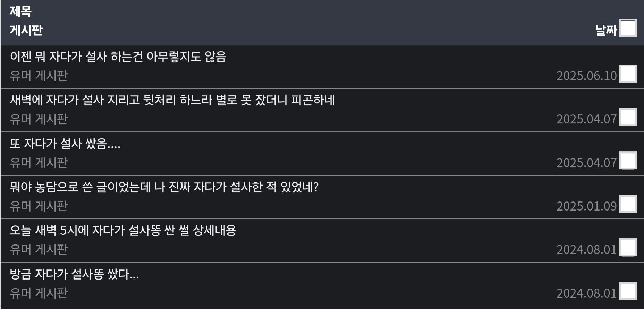Check the box for the 2025.01.09 post
This screenshot has width=644, height=309.
(628, 204)
